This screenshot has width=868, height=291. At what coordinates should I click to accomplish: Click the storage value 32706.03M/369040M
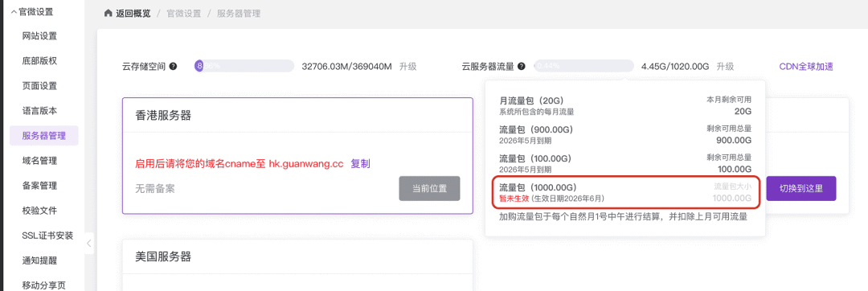(x=346, y=67)
